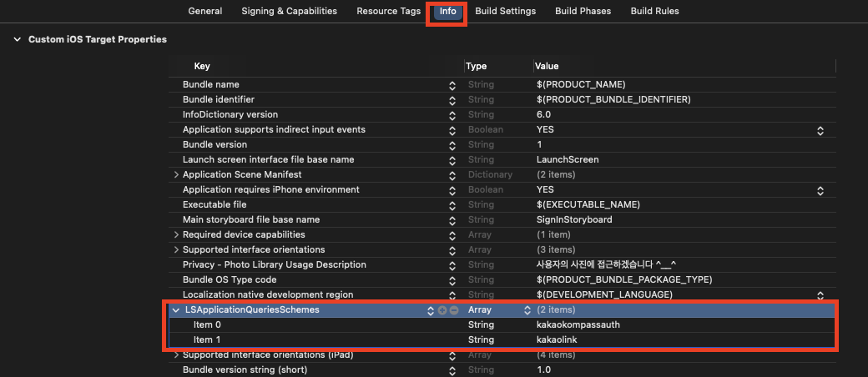Open key stepper for LSApplicationQueriesSchemes
Screen dimensions: 868x377
[431, 310]
